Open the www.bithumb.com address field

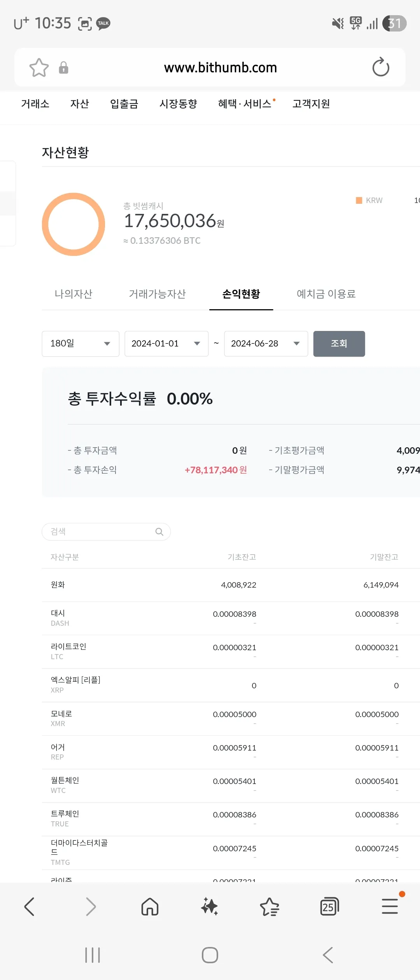[x=220, y=68]
